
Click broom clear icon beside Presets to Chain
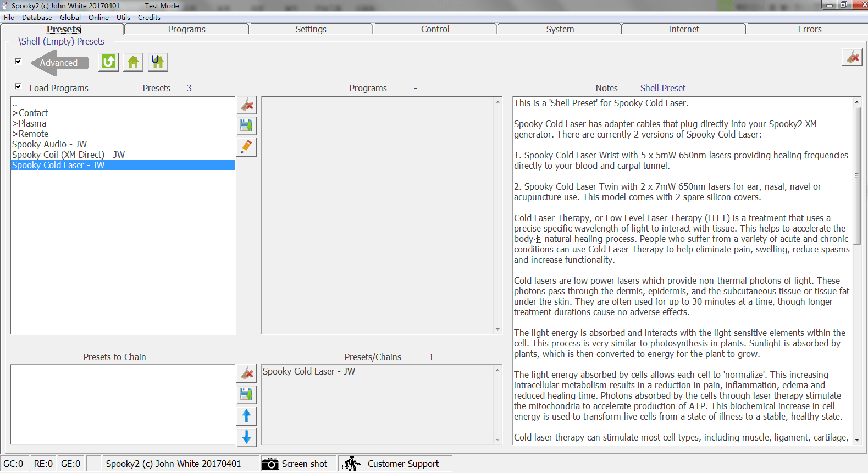coord(247,373)
